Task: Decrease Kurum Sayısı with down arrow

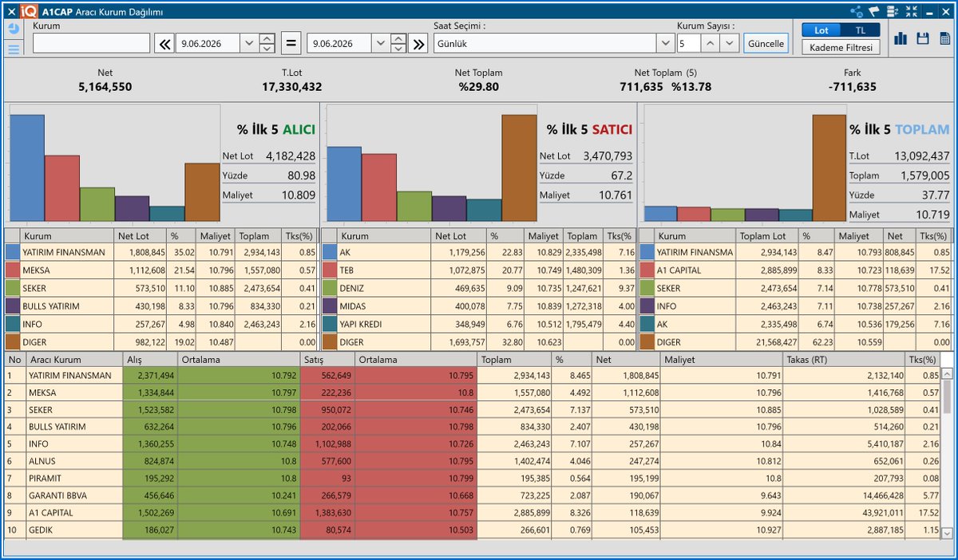Action: [730, 44]
